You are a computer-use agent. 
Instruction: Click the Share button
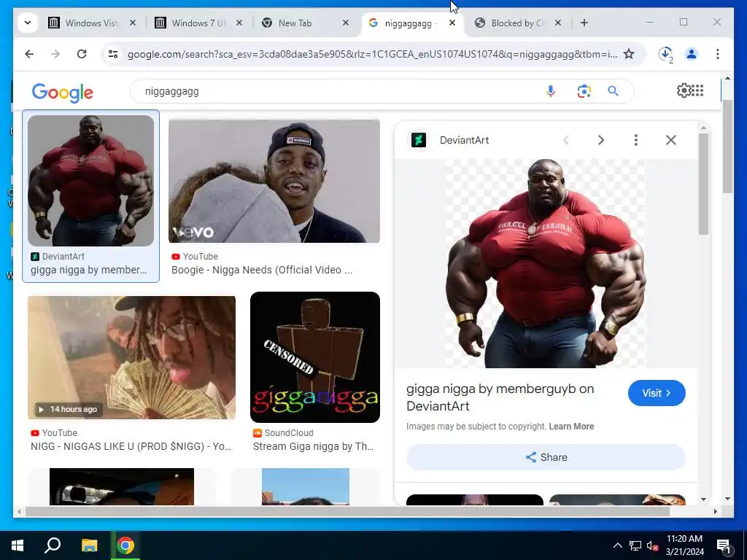point(546,457)
